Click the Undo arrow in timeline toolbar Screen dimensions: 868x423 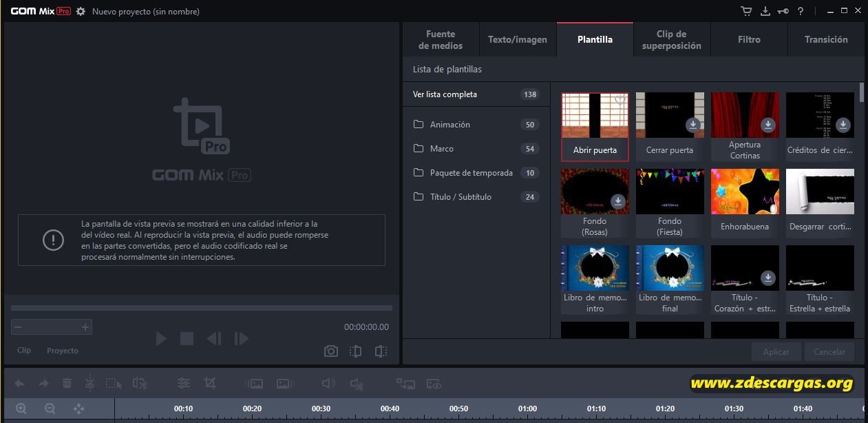(x=20, y=384)
